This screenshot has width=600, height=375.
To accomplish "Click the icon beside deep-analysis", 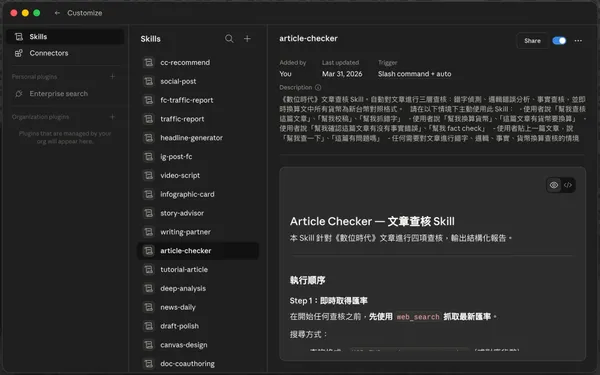I will [x=148, y=289].
